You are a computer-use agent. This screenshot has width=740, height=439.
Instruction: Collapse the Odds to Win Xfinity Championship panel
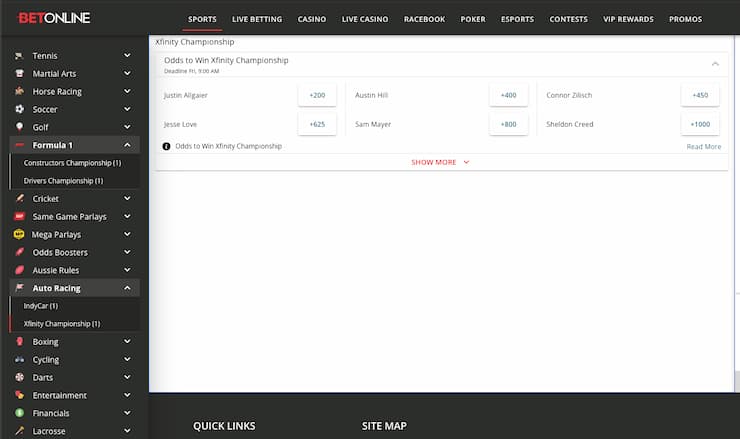(715, 64)
